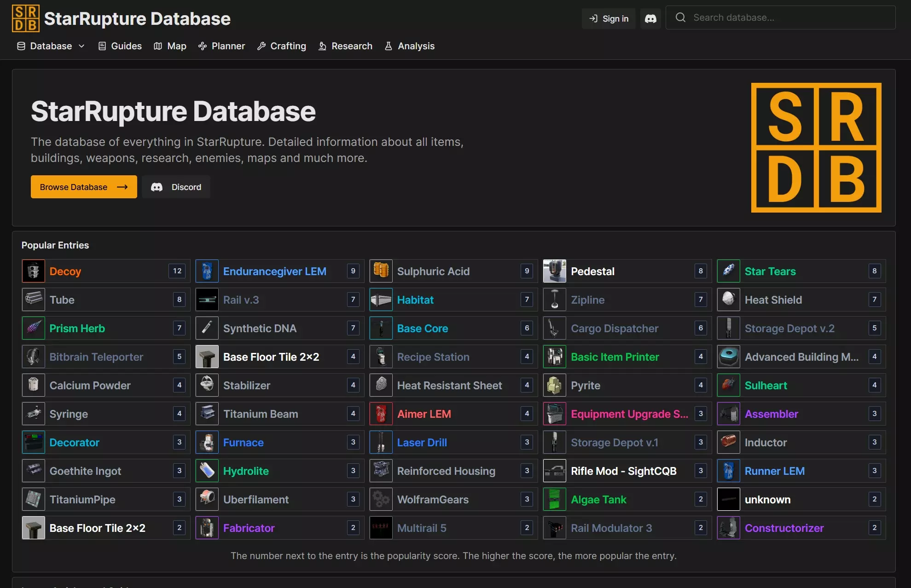Click the Inductor coil icon

click(729, 442)
